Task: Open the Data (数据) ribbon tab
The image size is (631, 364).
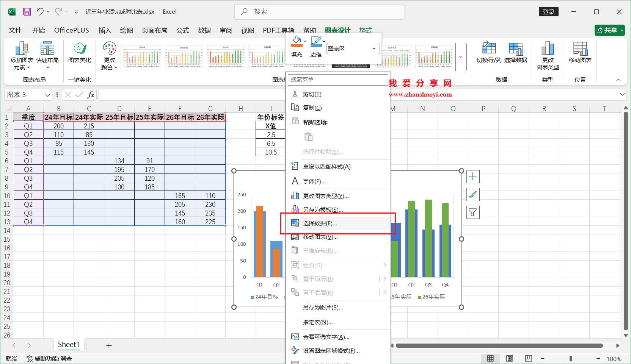Action: pos(204,30)
